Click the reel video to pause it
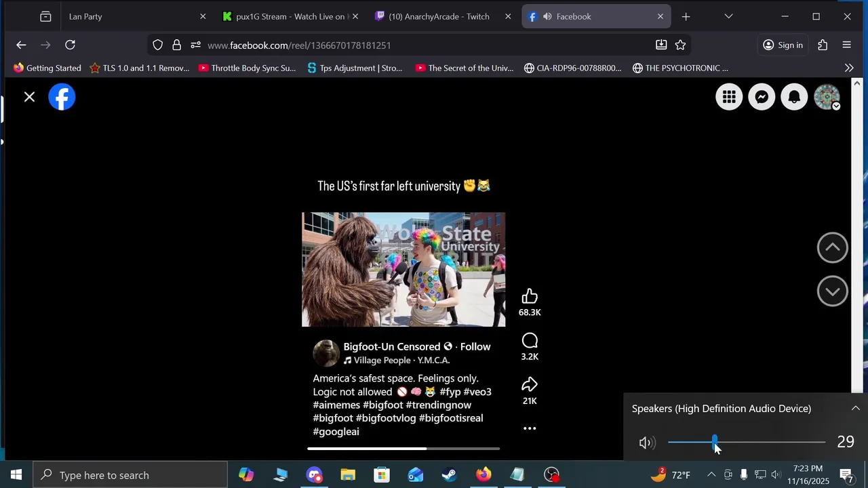868x488 pixels. tap(403, 270)
